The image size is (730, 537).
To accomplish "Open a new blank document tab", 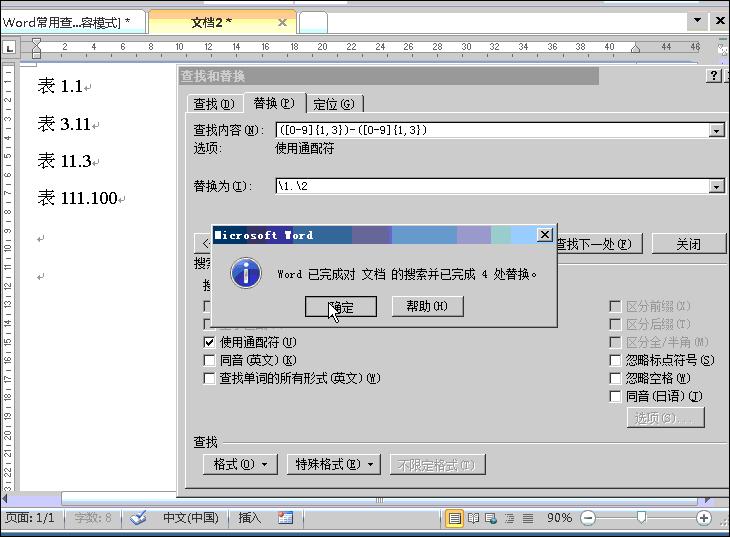I will pyautogui.click(x=313, y=22).
